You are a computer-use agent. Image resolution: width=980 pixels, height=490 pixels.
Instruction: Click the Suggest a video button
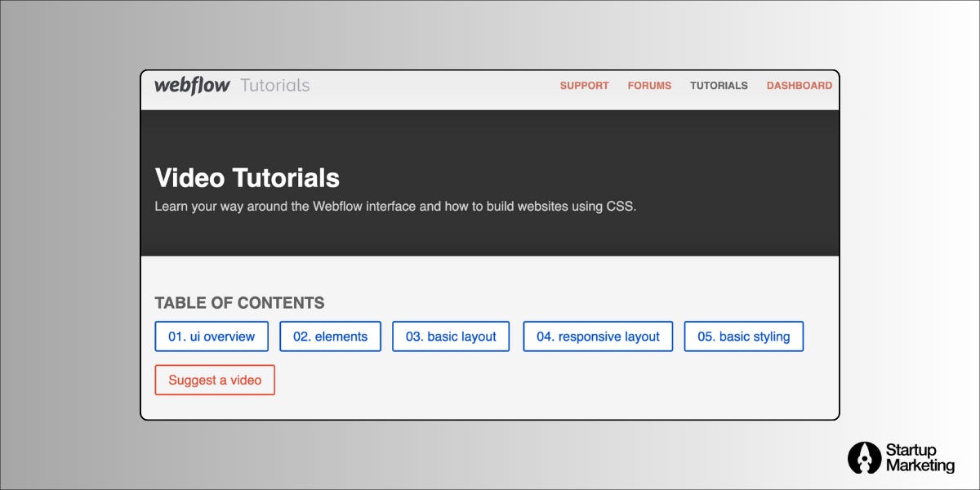(x=215, y=380)
